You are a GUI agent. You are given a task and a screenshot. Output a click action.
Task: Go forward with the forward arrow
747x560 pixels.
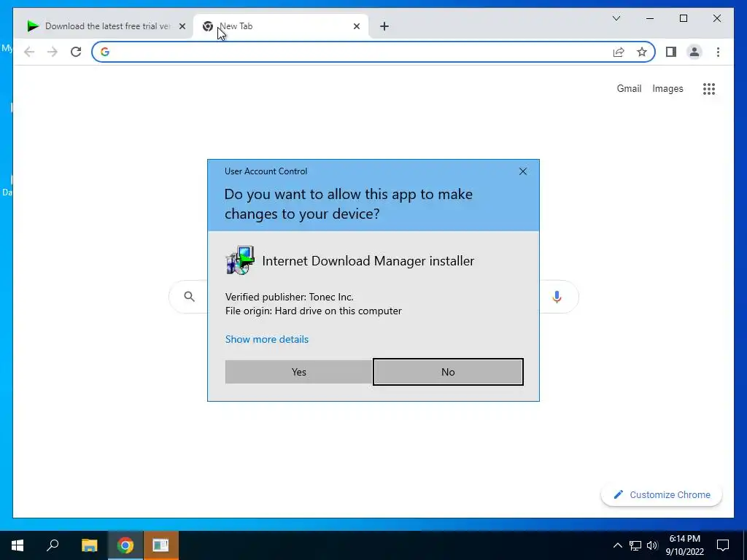tap(53, 52)
